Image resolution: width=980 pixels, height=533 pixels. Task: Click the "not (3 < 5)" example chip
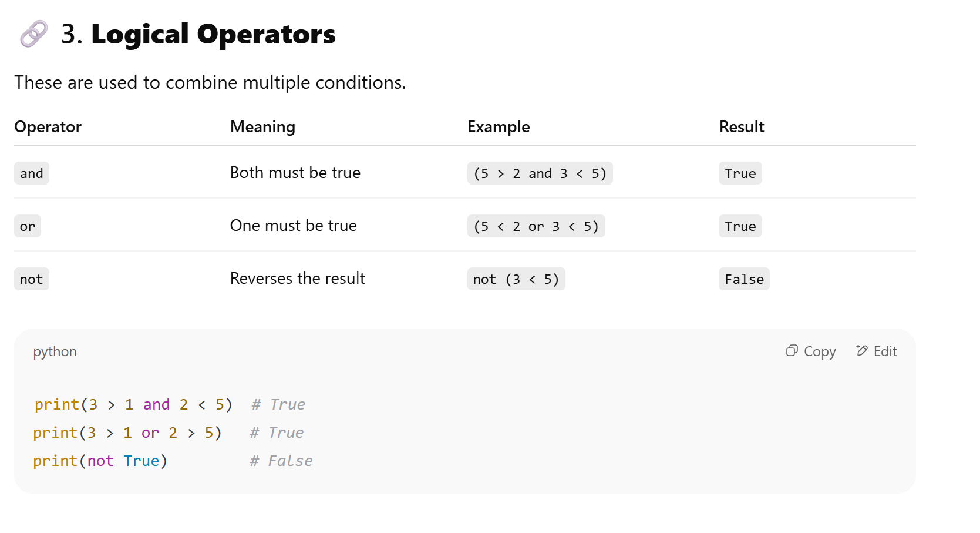[x=516, y=279]
